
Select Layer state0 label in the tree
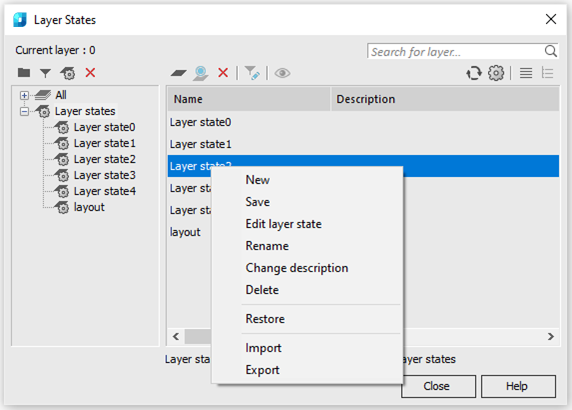(x=104, y=127)
